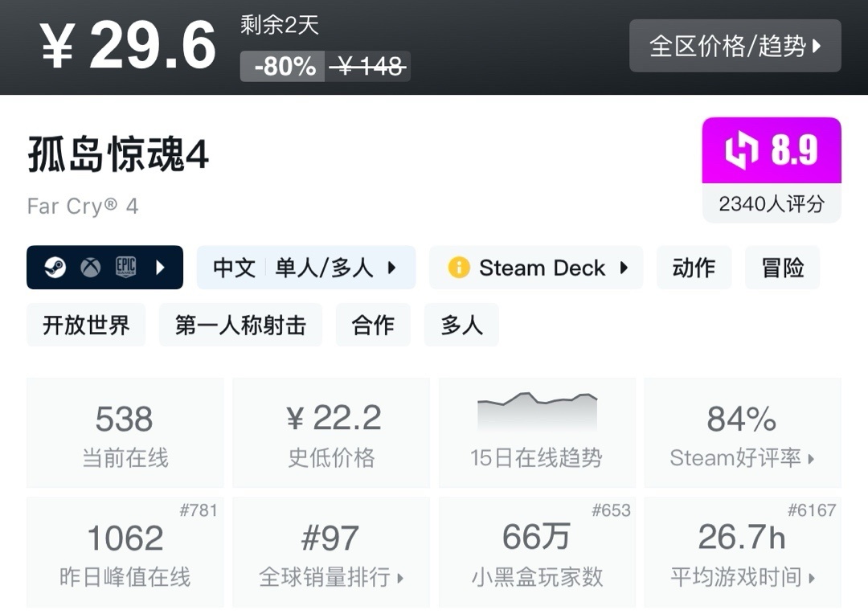Select the 动作 genre tag
The width and height of the screenshot is (868, 614).
coord(694,268)
